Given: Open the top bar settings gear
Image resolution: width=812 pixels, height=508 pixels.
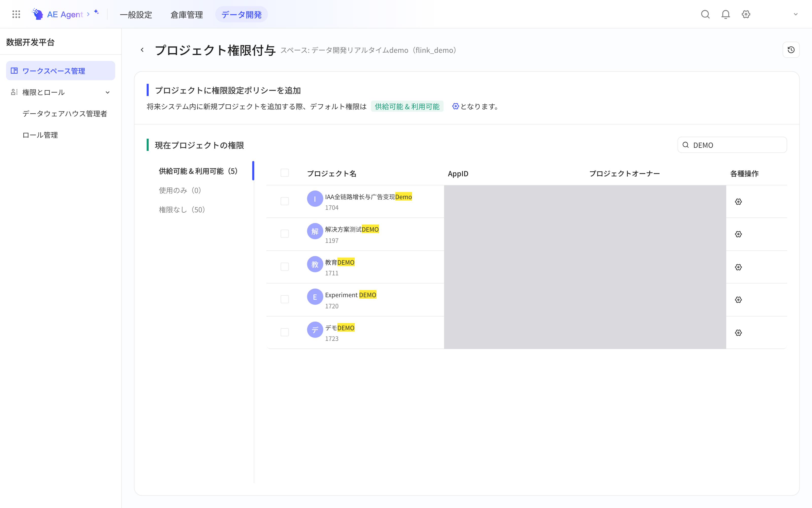Looking at the screenshot, I should 746,14.
